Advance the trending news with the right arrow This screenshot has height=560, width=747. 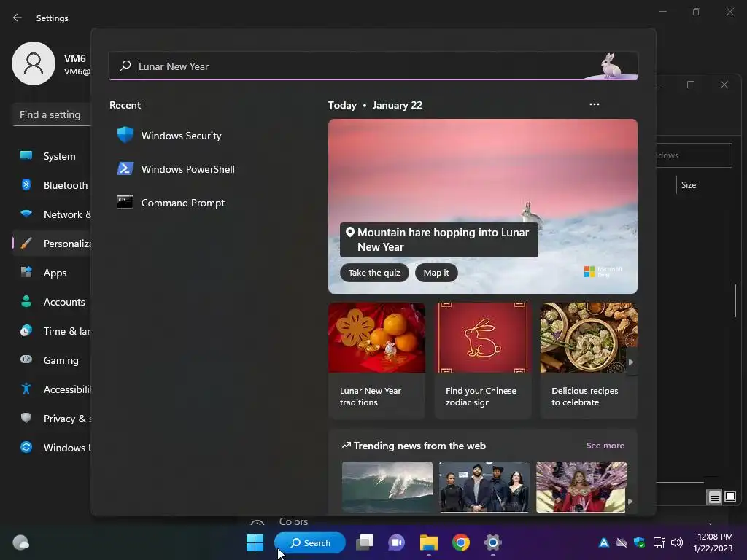(x=630, y=501)
